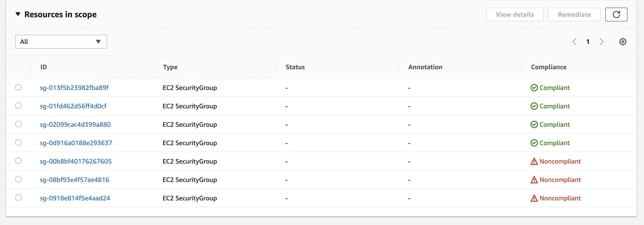Click the Type column header
This screenshot has height=225, width=644.
(170, 67)
